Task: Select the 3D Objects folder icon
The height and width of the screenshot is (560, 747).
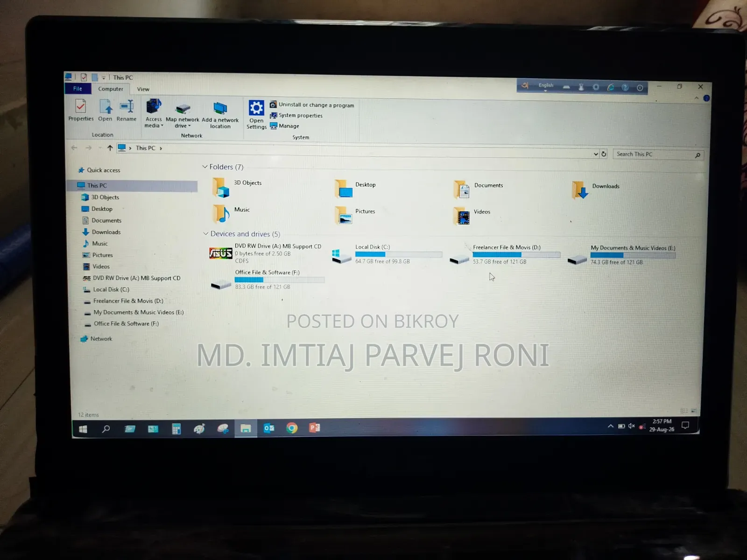Action: pyautogui.click(x=221, y=188)
